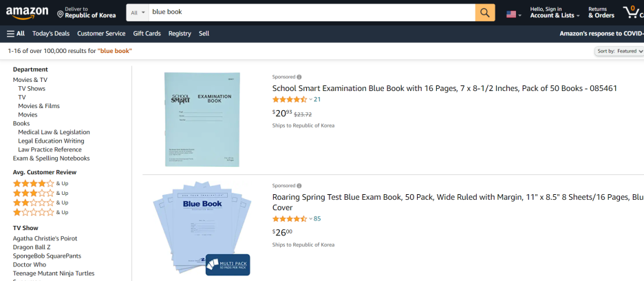Screen dimensions: 644x281
Task: Filter by Doctor Who show
Action: tap(30, 264)
